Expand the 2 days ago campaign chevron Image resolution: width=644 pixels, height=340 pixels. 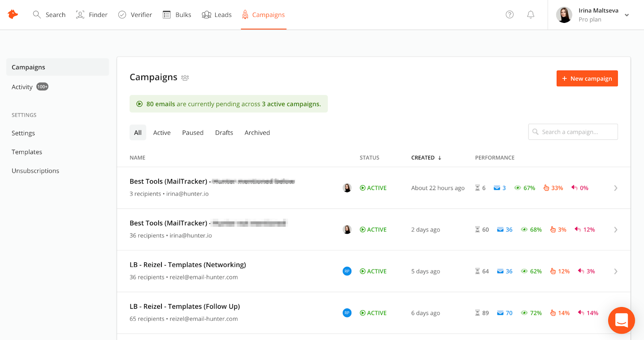[x=615, y=230]
